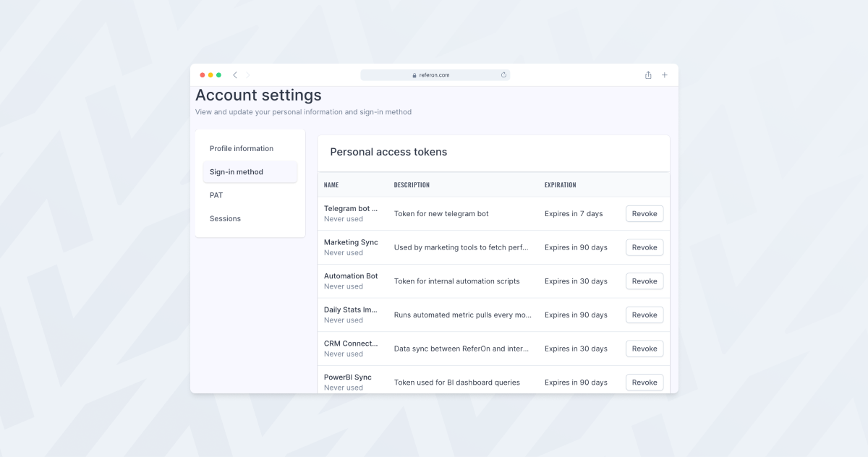The height and width of the screenshot is (457, 868).
Task: Click the reload icon in address bar
Action: 503,74
